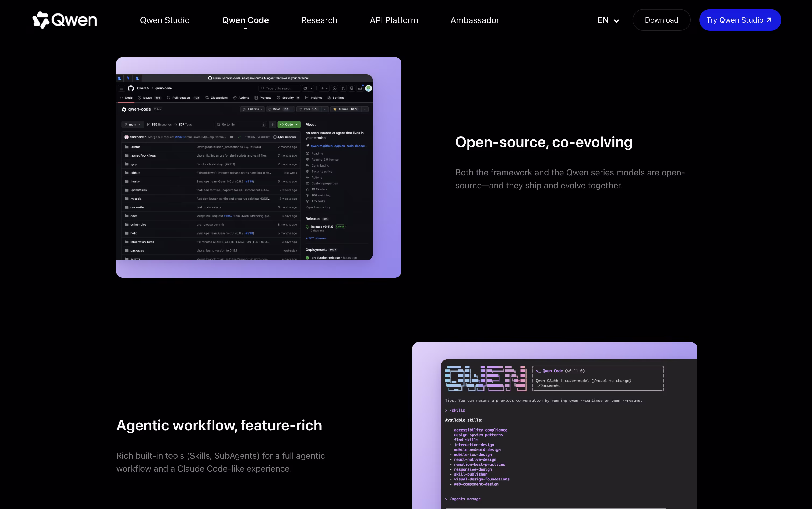Select the Settings tab in GitHub screenshot

click(336, 98)
